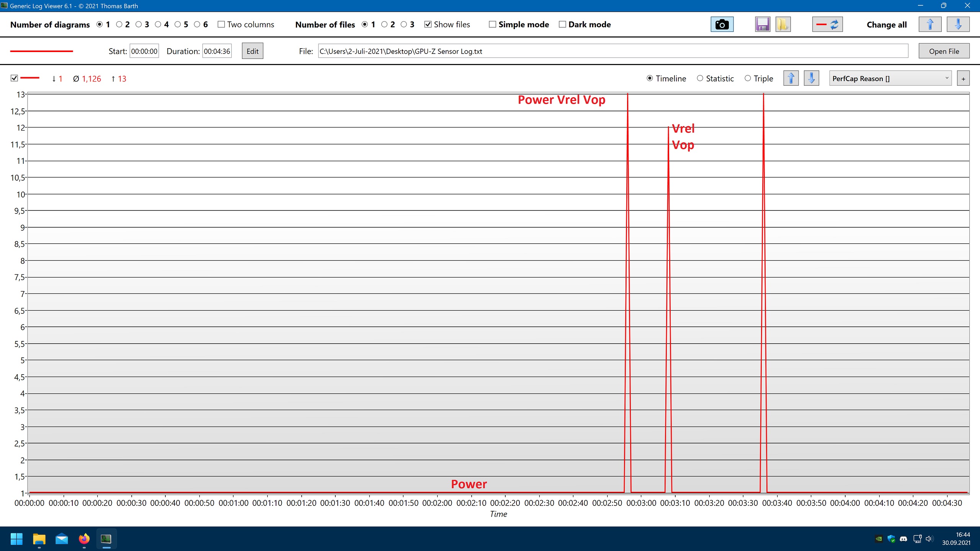Set number of diagrams to 2
The height and width of the screenshot is (551, 980).
coord(119,24)
